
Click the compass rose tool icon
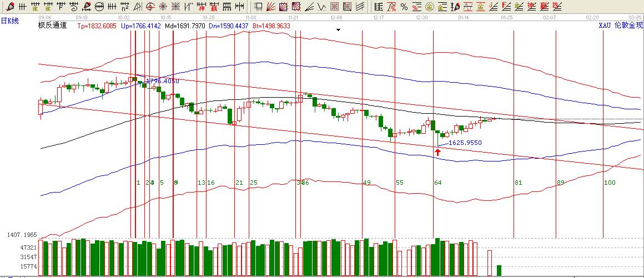[163, 7]
